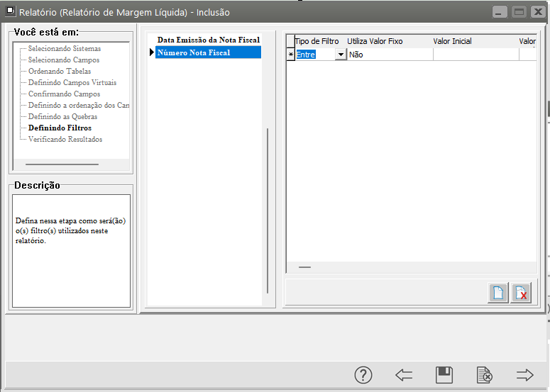Screen dimensions: 550x392
Task: Click the Valor Inicial input cell
Action: coord(475,55)
